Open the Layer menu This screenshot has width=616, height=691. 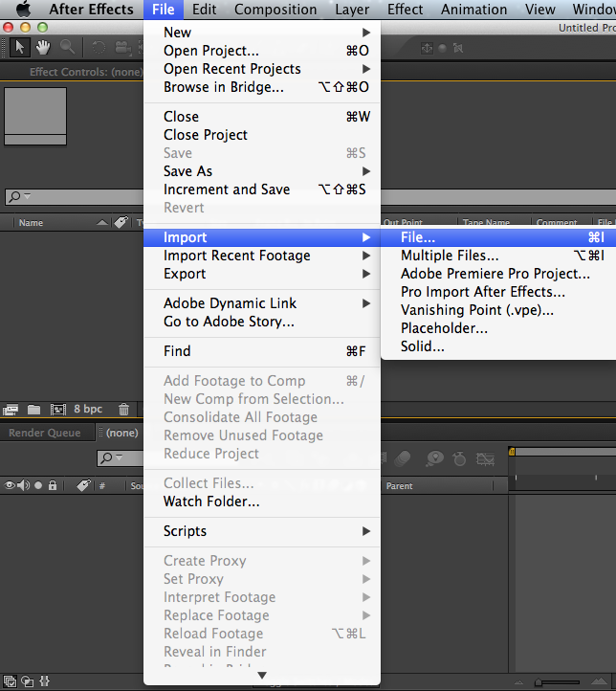[x=352, y=10]
